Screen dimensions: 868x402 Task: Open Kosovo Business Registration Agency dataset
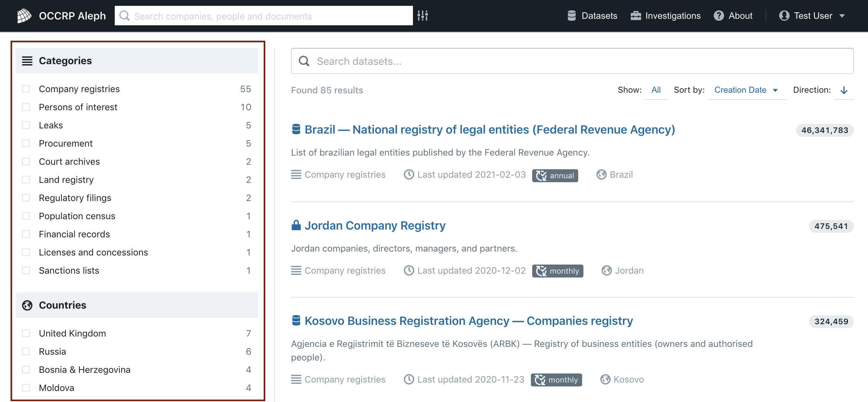[468, 321]
